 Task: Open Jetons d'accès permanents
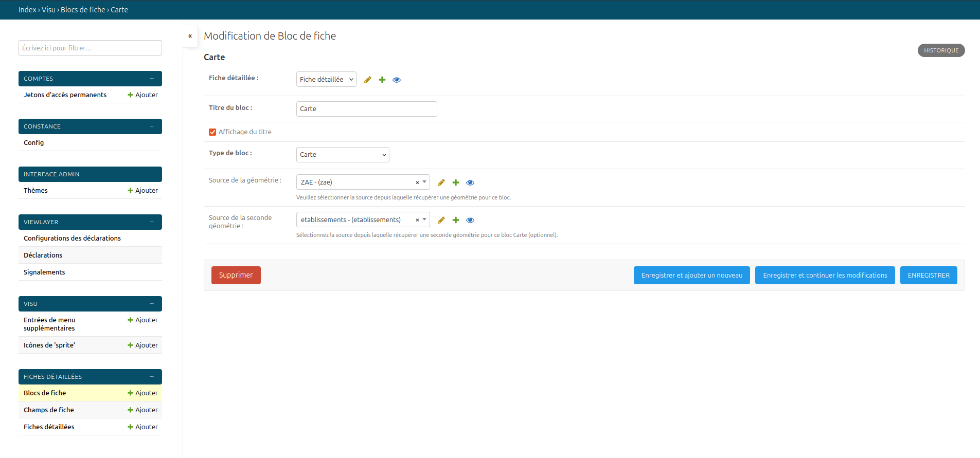(65, 95)
